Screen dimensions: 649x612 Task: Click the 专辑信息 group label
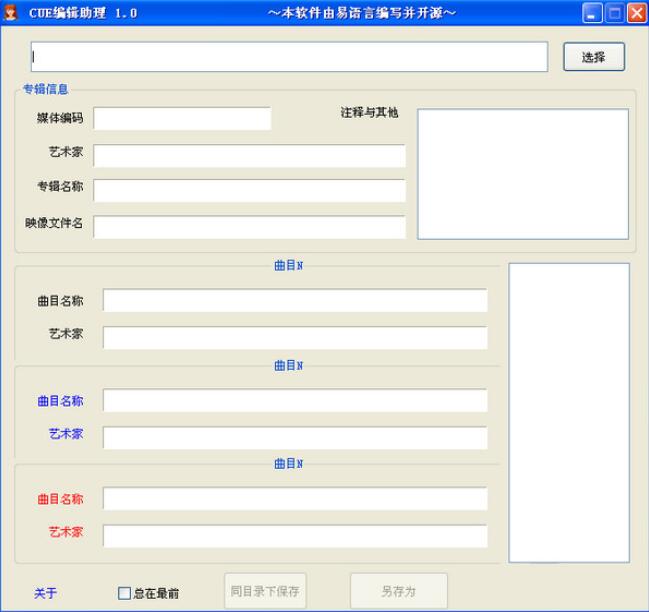pos(46,89)
